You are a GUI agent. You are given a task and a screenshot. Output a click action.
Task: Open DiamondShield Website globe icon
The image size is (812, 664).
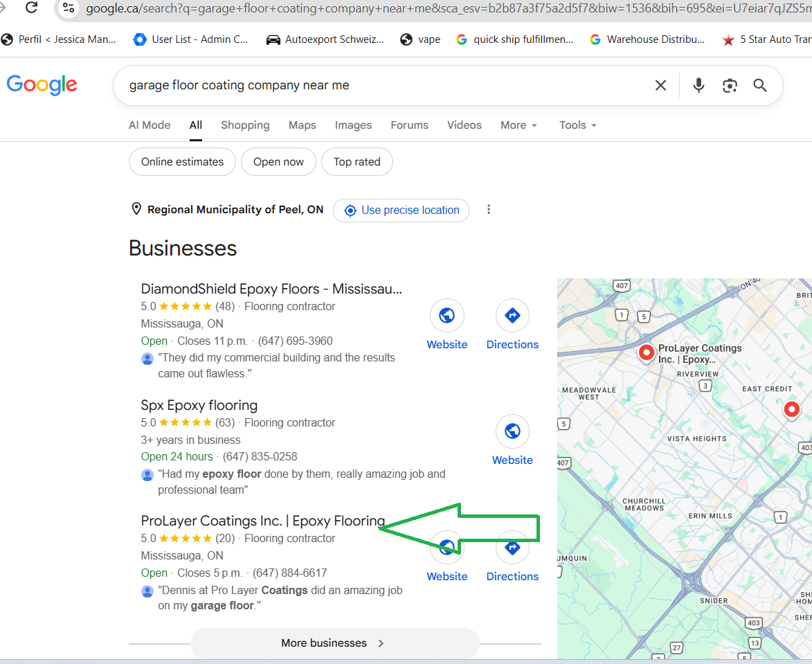pyautogui.click(x=447, y=315)
